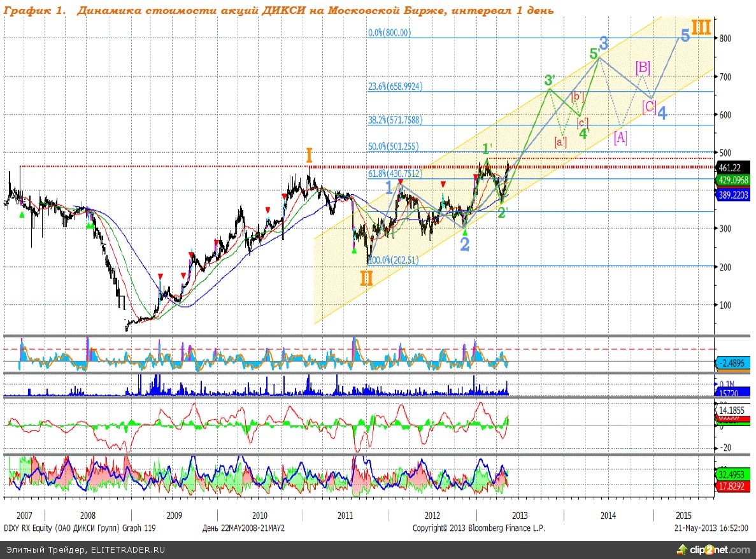Click the green 32.4953 indicator value tag
Image resolution: width=756 pixels, height=559 pixels.
pyautogui.click(x=732, y=474)
